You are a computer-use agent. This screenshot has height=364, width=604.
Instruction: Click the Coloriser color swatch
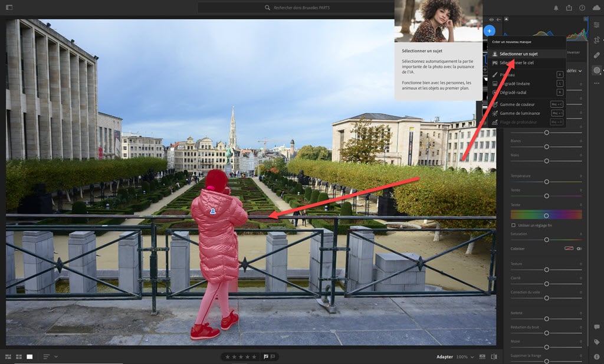point(569,248)
